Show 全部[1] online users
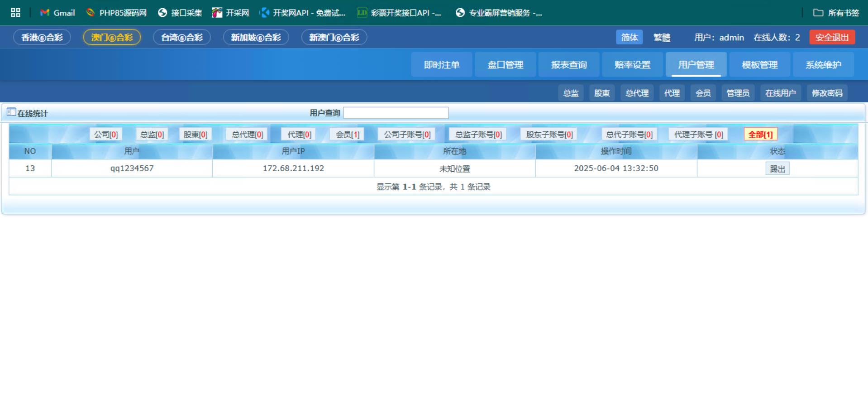This screenshot has height=399, width=868. click(x=760, y=135)
